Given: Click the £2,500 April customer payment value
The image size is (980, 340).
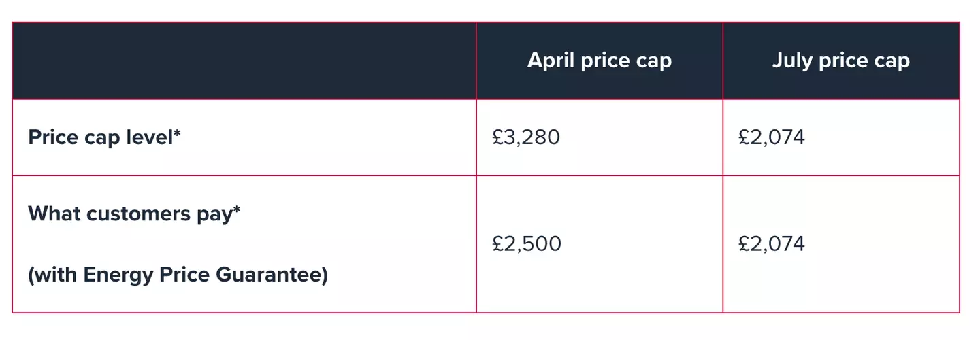Looking at the screenshot, I should click(527, 243).
